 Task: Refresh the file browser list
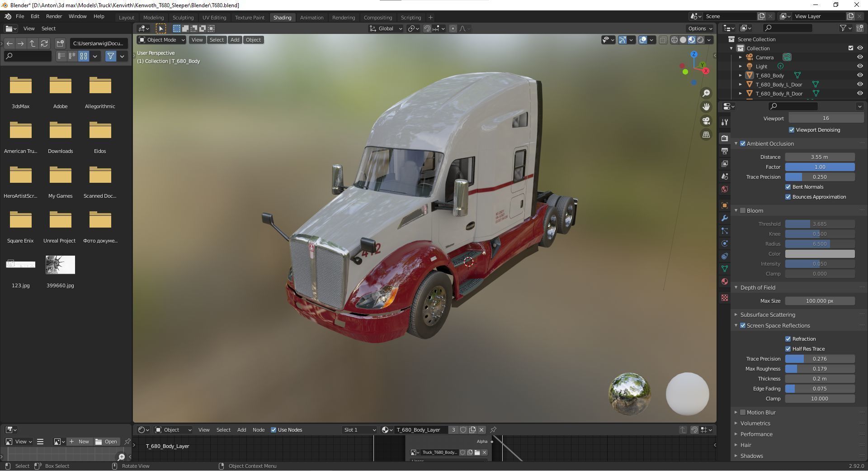(x=44, y=43)
